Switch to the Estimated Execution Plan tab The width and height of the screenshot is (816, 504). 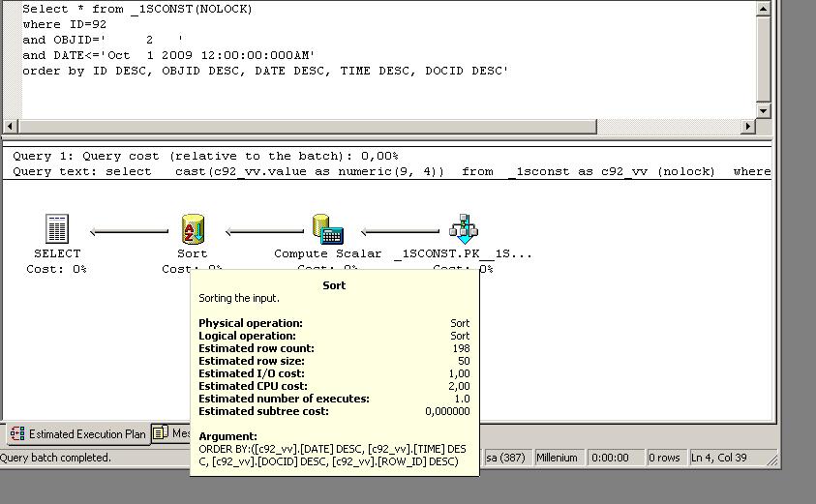[77, 434]
